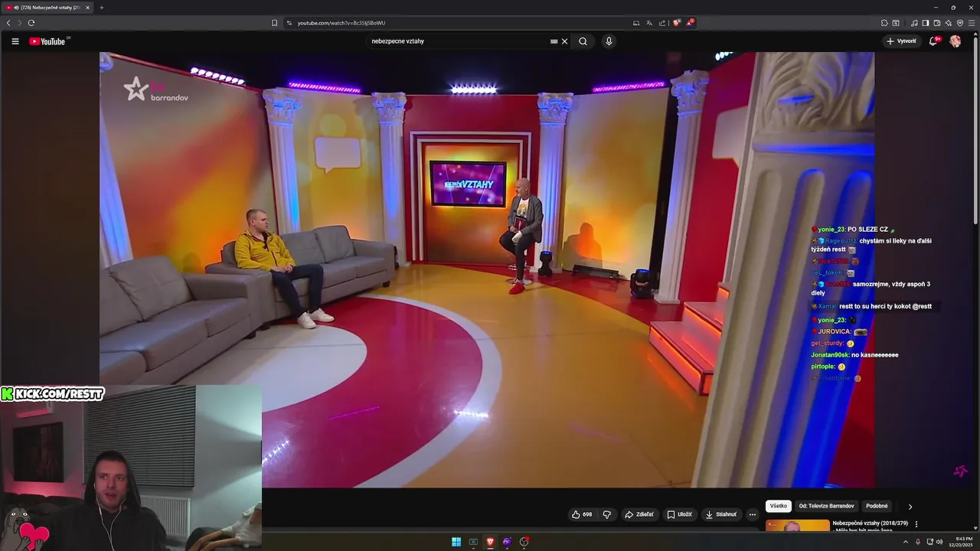Click the suggested video thumbnail

[797, 525]
